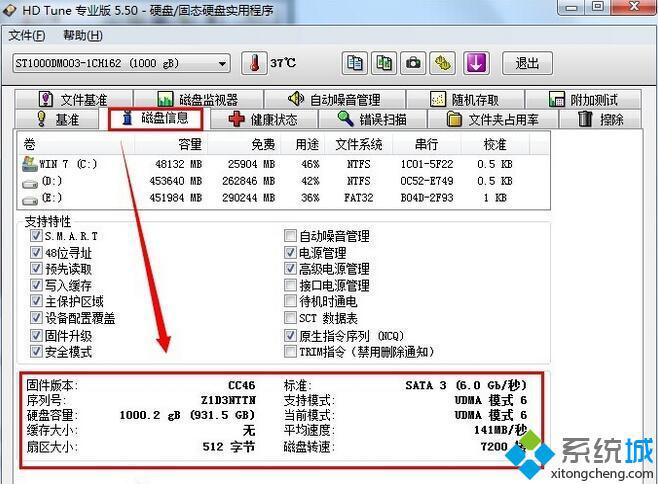
Task: Open the options gear icon
Action: click(x=443, y=63)
